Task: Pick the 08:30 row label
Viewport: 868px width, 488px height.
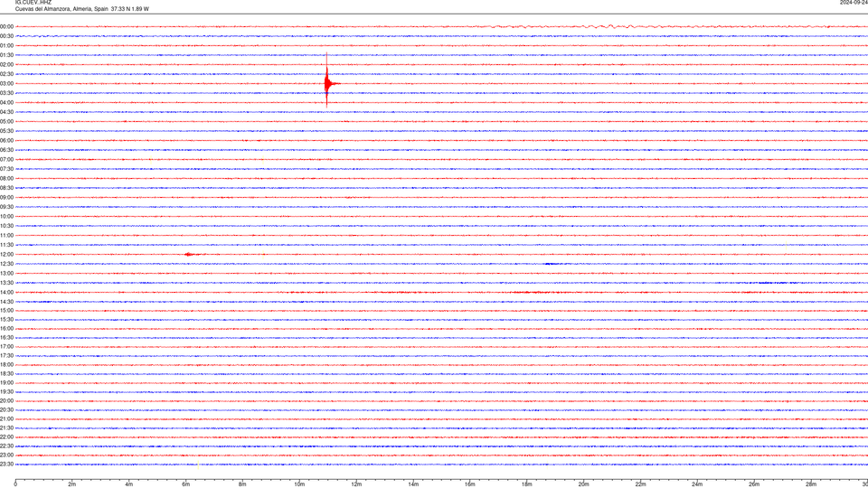Action: pyautogui.click(x=6, y=188)
